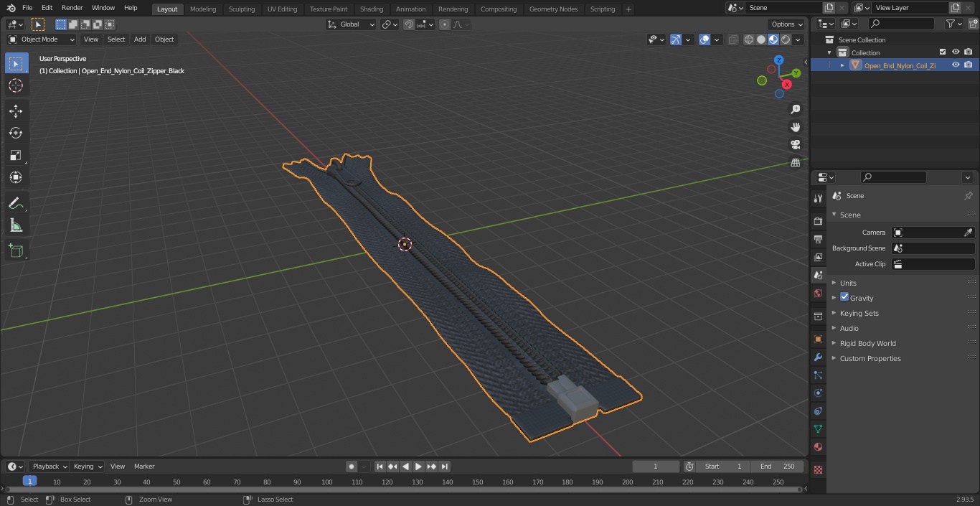Select the Cursor tool in toolbar

(x=16, y=85)
